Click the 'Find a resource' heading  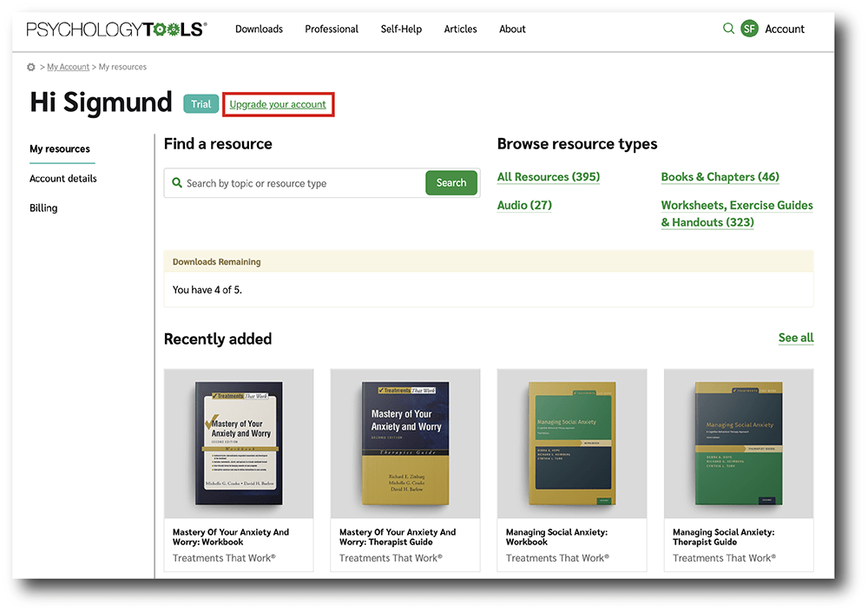(x=218, y=144)
